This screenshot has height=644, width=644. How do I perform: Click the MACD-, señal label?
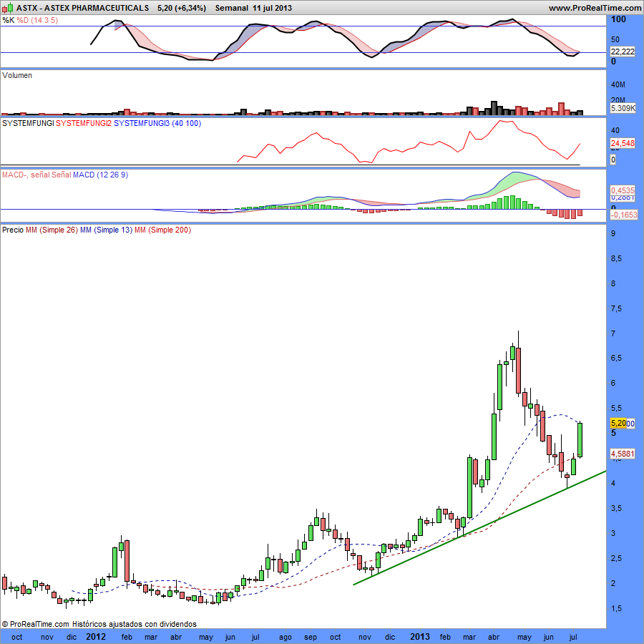[26, 175]
